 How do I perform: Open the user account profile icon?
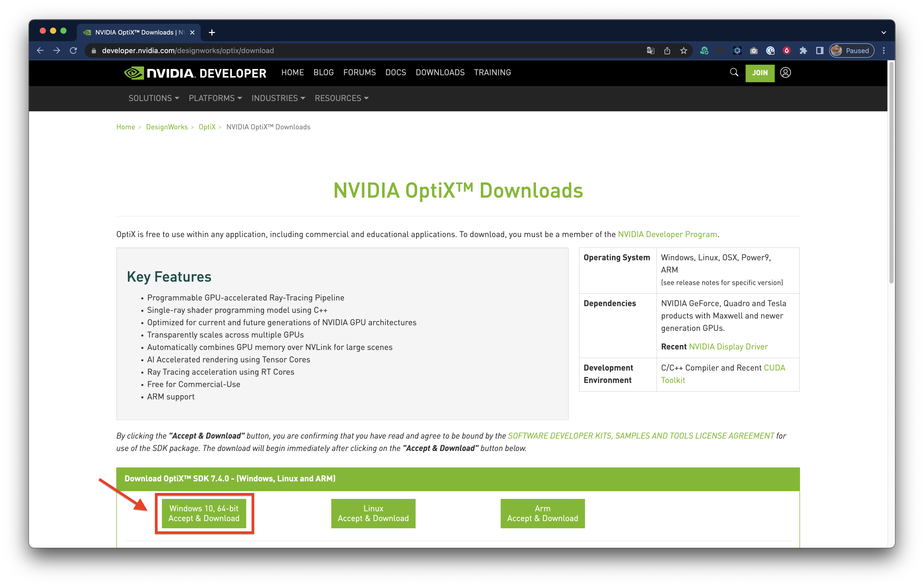pyautogui.click(x=785, y=72)
